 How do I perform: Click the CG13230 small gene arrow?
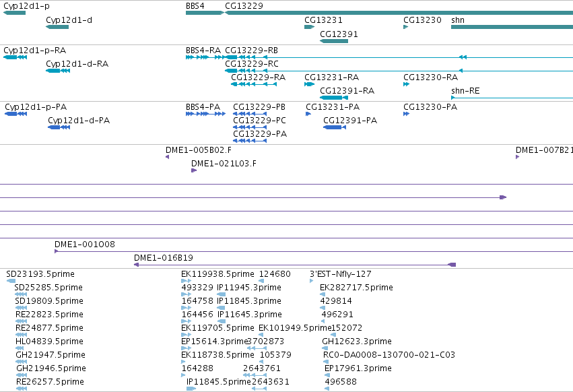point(405,27)
